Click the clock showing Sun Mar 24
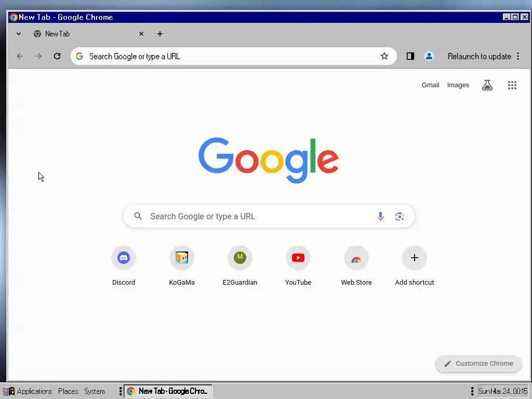 [503, 391]
